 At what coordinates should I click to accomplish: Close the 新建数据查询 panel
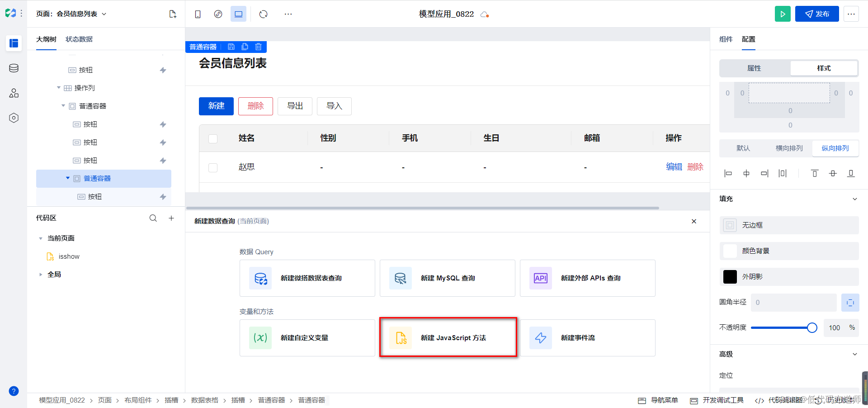click(694, 221)
